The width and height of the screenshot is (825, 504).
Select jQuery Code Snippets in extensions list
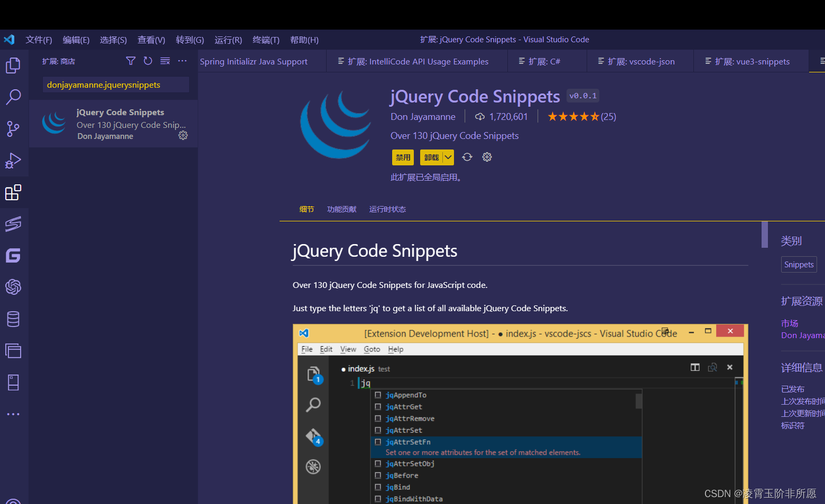coord(113,124)
